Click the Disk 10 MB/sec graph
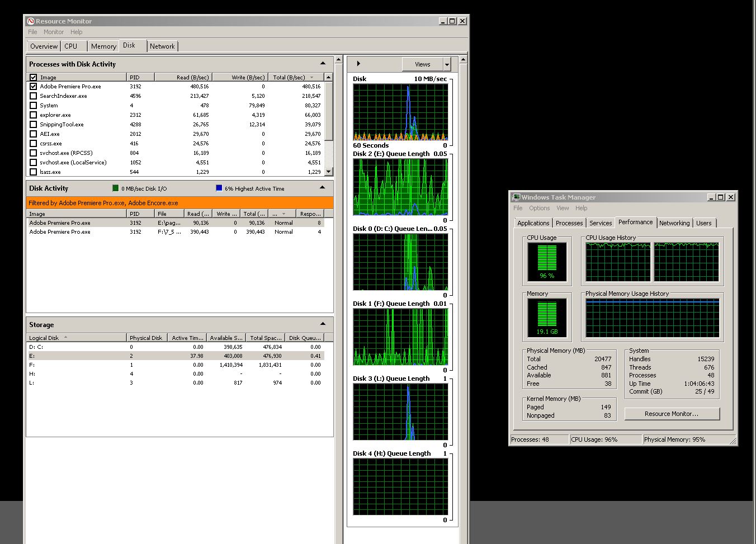 tap(400, 112)
